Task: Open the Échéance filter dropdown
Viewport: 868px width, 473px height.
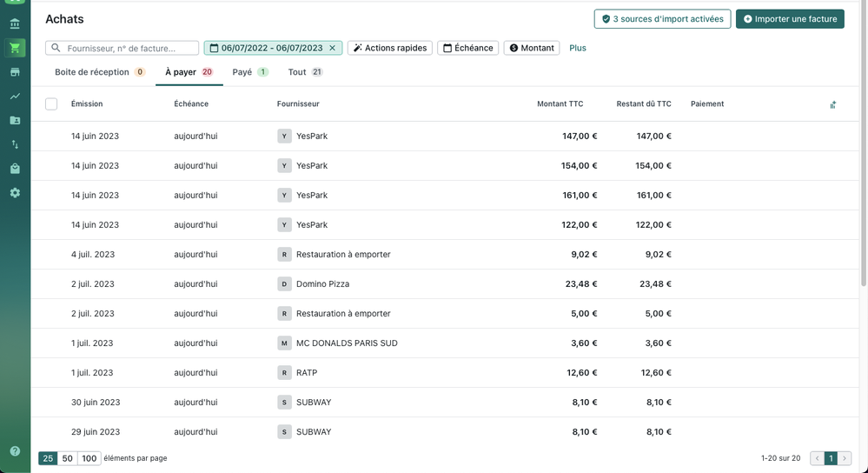Action: point(467,49)
